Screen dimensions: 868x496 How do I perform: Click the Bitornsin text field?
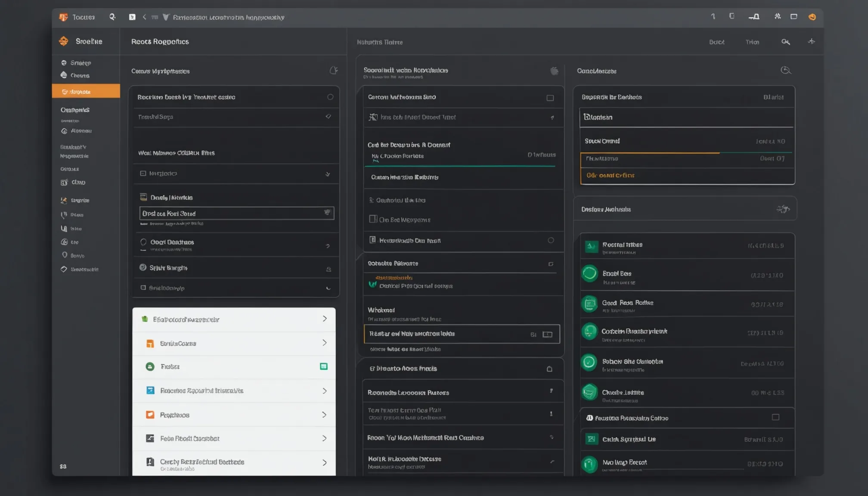tap(686, 117)
